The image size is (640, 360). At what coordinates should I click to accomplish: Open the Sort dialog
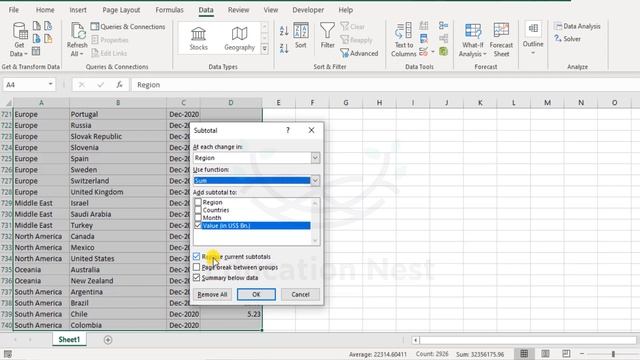[x=301, y=36]
